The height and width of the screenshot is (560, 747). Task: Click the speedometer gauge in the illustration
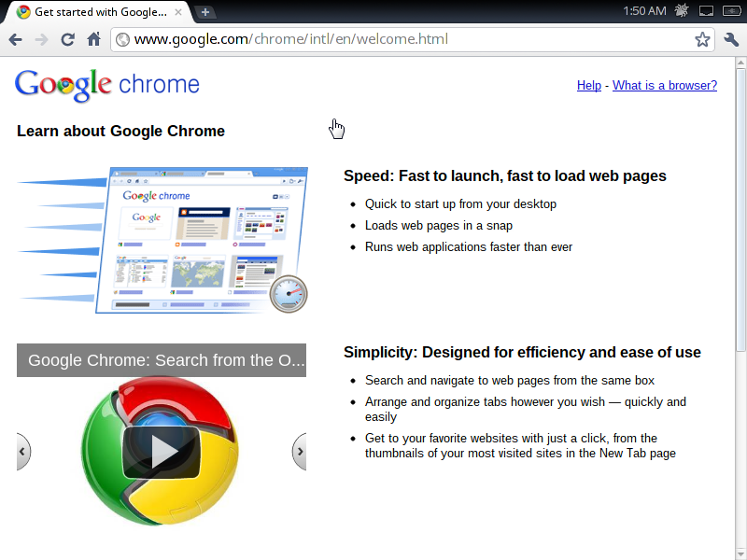[x=289, y=294]
